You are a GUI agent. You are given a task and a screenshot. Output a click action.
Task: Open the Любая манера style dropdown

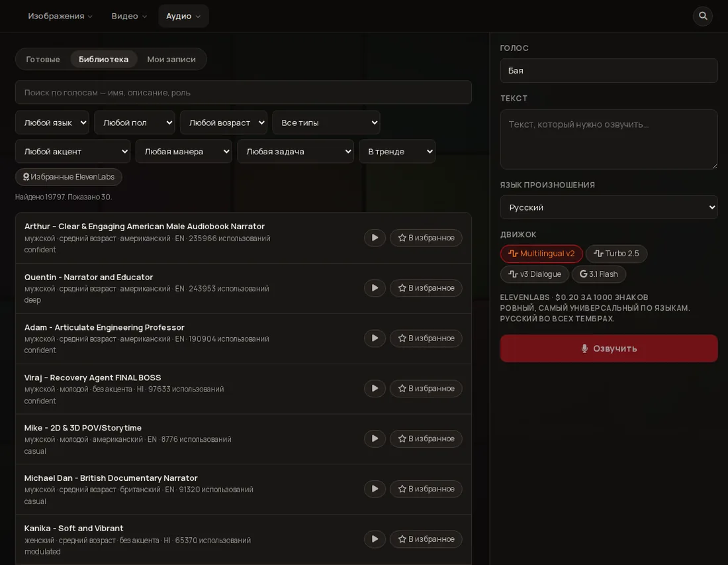tap(184, 152)
